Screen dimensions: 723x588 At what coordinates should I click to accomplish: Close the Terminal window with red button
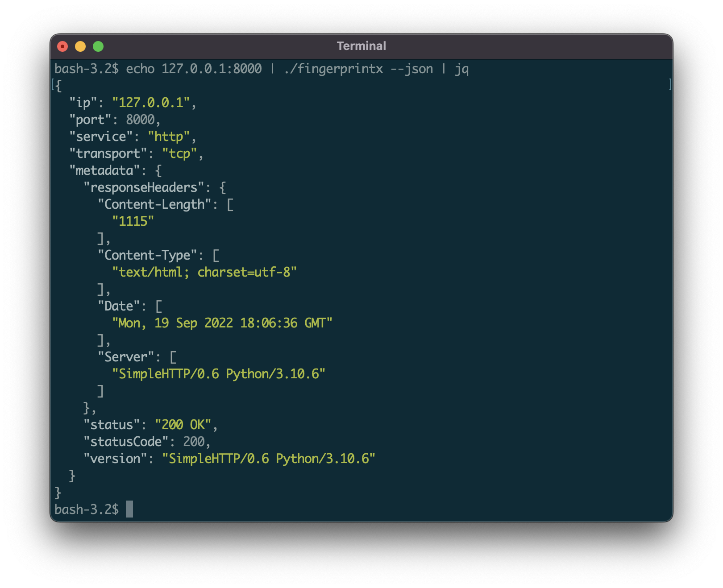(62, 46)
